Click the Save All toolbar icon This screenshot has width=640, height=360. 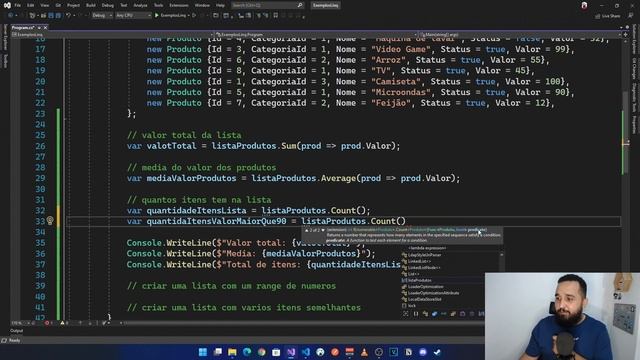pos(58,16)
